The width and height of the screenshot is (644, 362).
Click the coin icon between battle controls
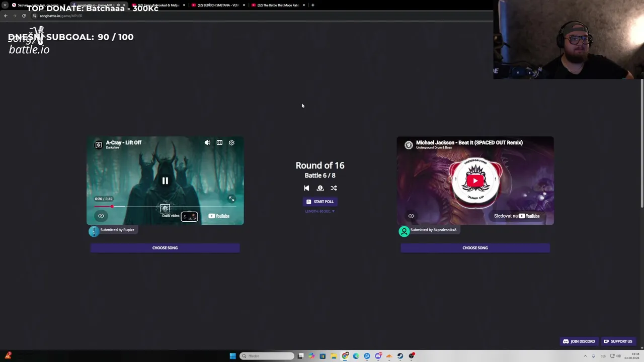tap(320, 188)
